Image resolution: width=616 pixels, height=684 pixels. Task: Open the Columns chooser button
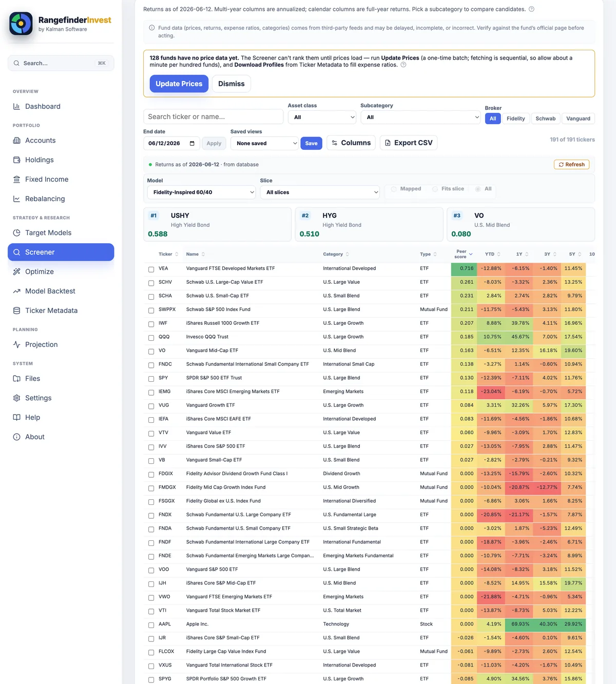[x=351, y=143]
